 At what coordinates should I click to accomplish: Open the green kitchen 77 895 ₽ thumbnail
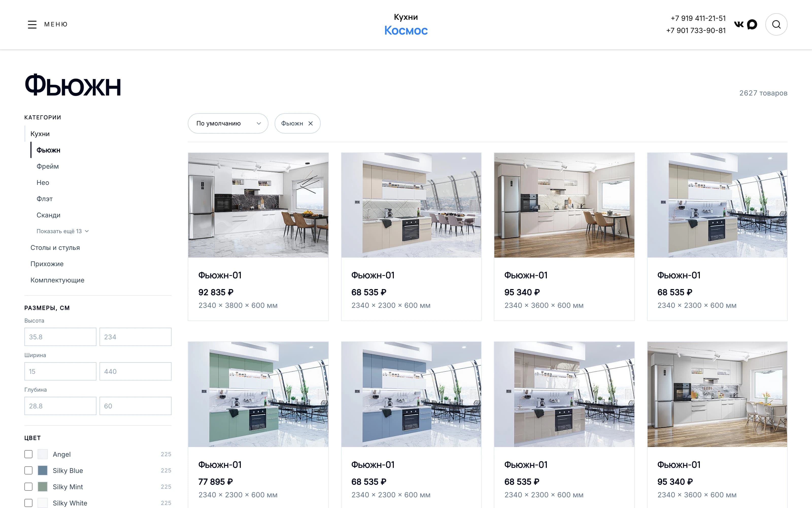pos(258,394)
